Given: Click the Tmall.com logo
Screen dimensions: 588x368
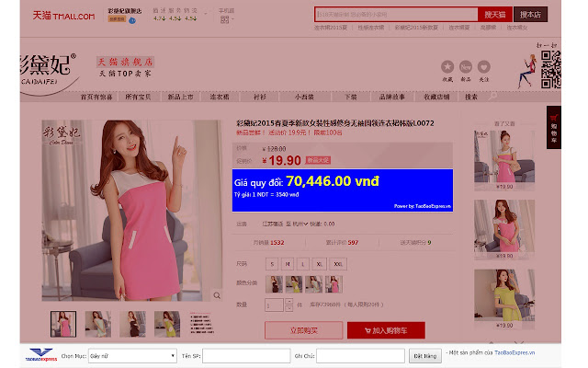Looking at the screenshot, I should coord(63,16).
